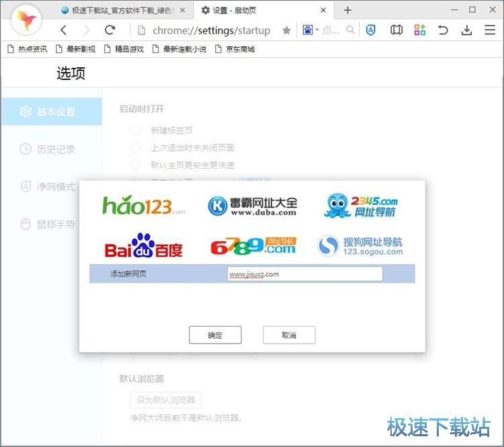Open search engine dropdown arrow
Image resolution: width=504 pixels, height=447 pixels.
(x=317, y=30)
